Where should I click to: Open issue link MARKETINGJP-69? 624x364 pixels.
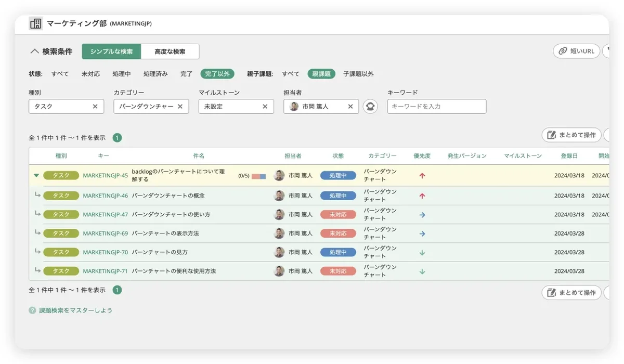click(105, 233)
